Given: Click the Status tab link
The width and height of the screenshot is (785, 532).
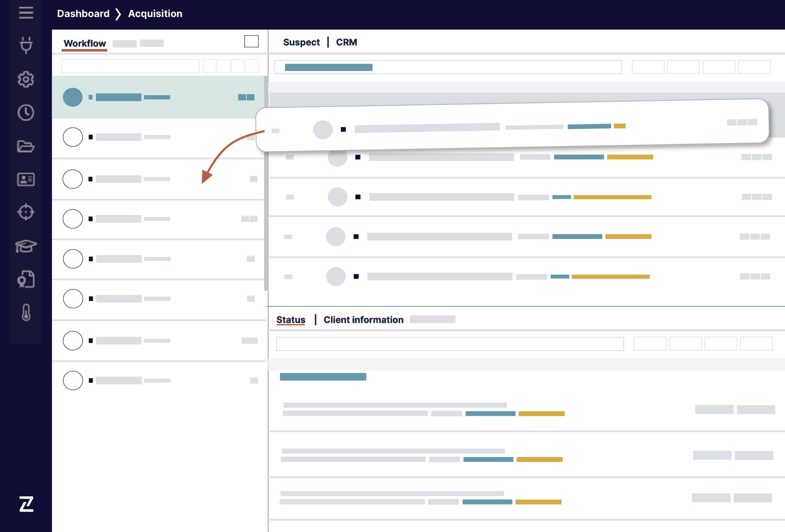Looking at the screenshot, I should click(x=291, y=320).
